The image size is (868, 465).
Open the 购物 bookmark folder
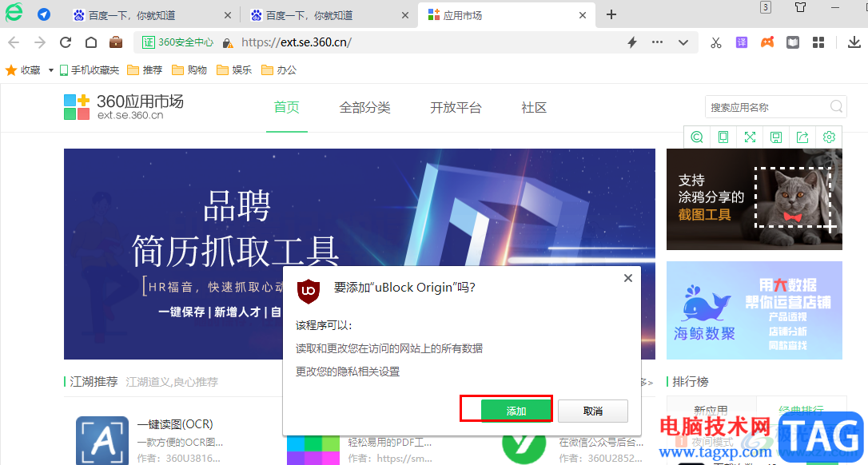(189, 70)
